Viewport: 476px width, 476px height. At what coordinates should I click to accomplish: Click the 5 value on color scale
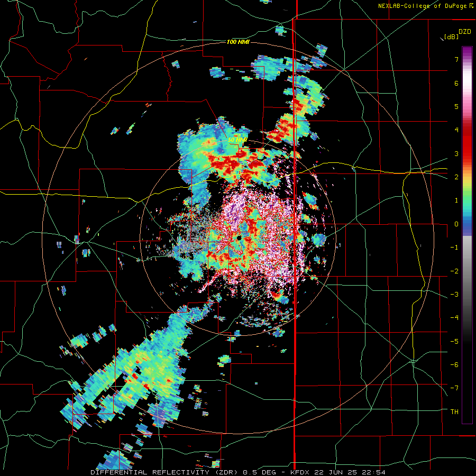[456, 106]
